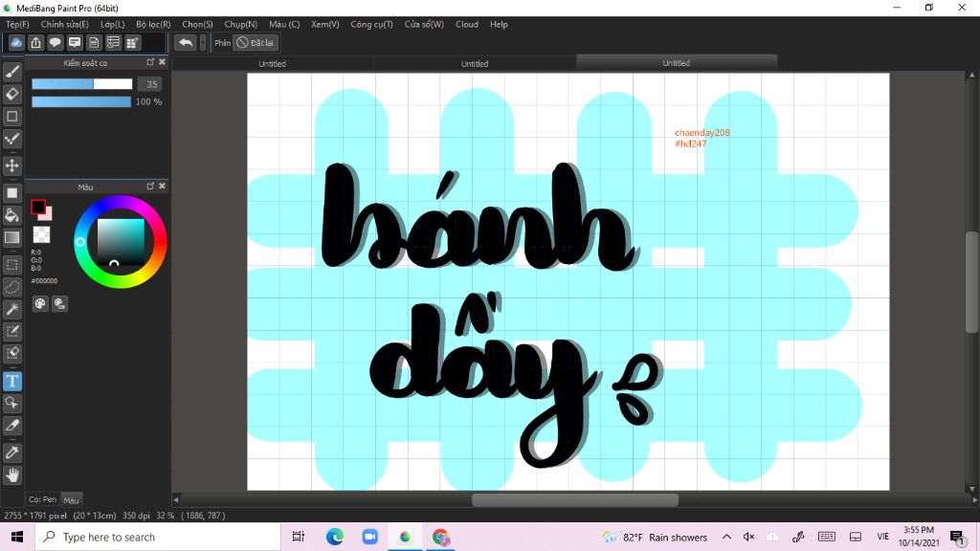Click the grid edit icon

coord(132,42)
